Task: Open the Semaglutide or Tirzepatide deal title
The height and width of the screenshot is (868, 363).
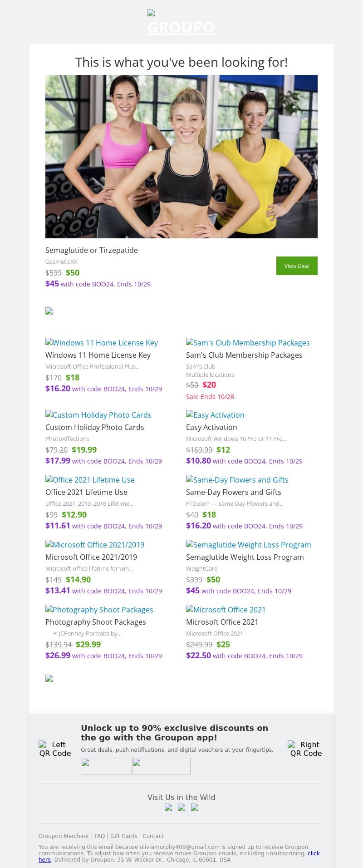Action: click(x=92, y=250)
